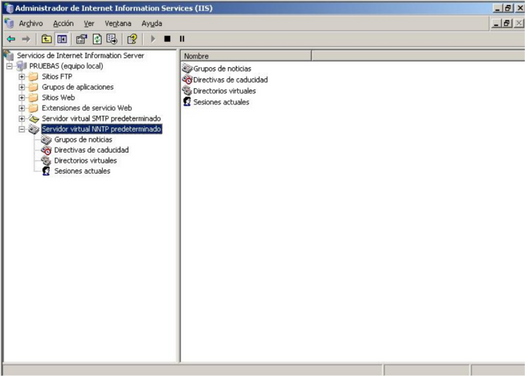Select Sesiones actuales text in right pane
This screenshot has height=376, width=525.
[x=221, y=102]
